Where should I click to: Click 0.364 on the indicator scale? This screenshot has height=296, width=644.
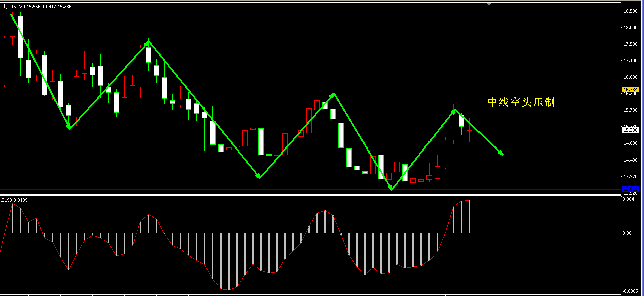(x=628, y=199)
